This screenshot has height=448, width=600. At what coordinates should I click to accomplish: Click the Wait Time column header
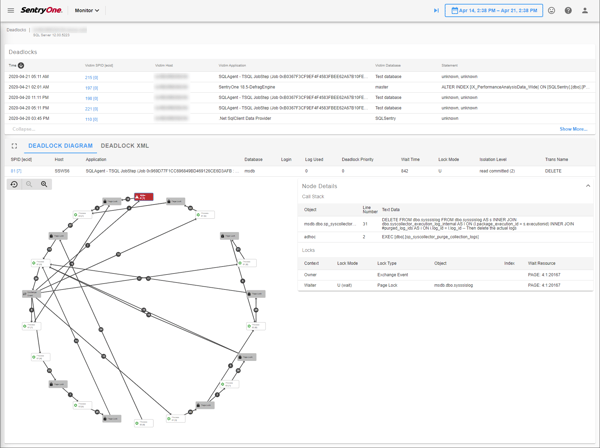coord(410,160)
